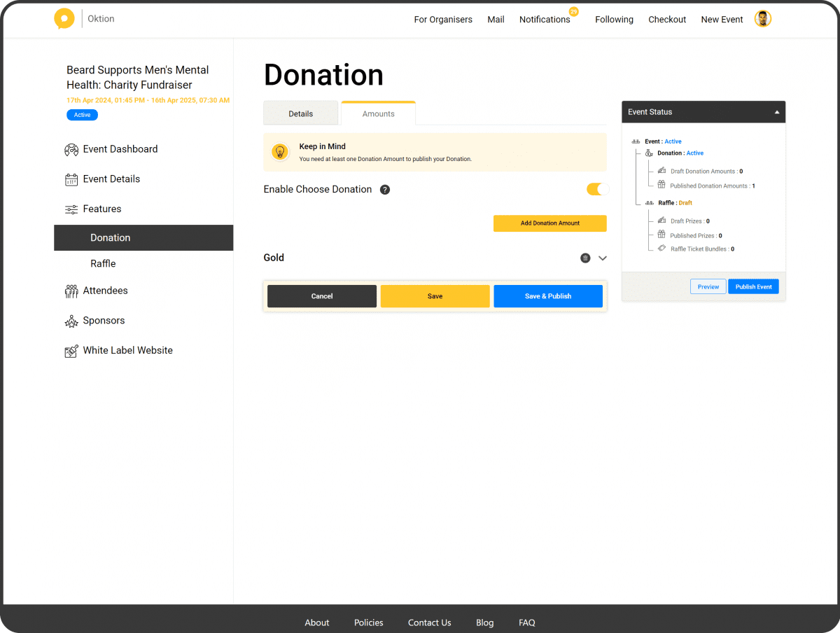Switch to the Details tab
840x633 pixels.
coord(300,113)
